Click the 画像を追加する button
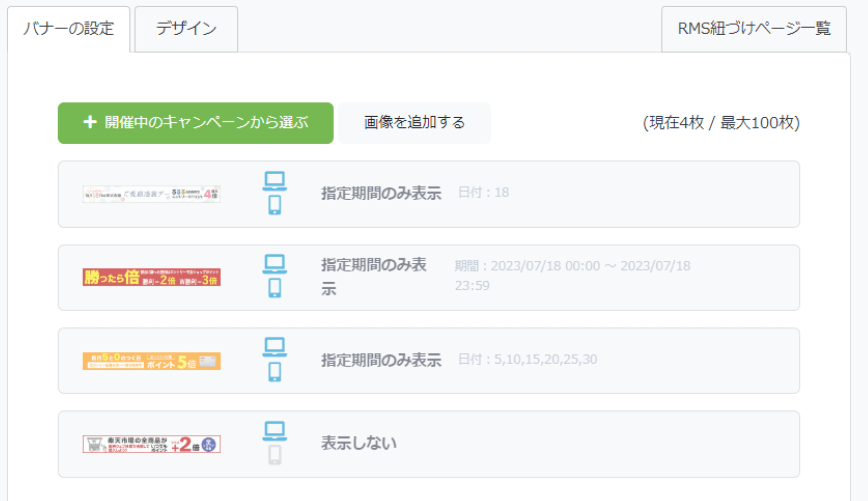 [414, 123]
